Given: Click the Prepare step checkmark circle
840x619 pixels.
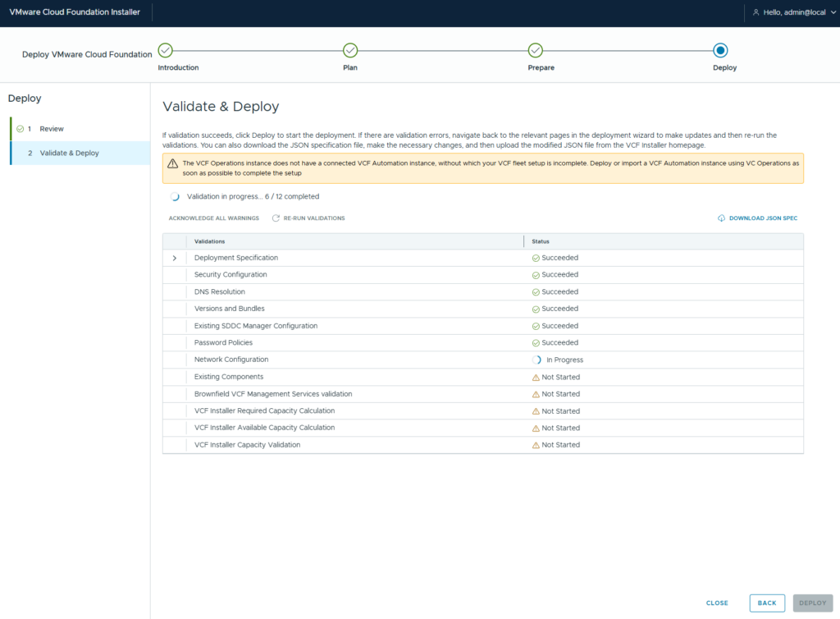Looking at the screenshot, I should pyautogui.click(x=535, y=50).
